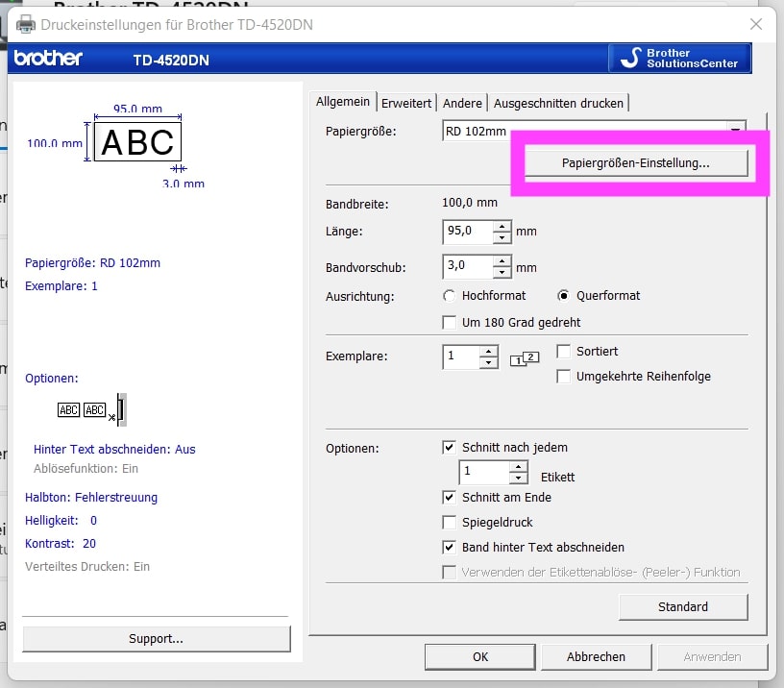Open the Ausgeschnitten drucken tab
This screenshot has width=784, height=688.
(x=558, y=103)
